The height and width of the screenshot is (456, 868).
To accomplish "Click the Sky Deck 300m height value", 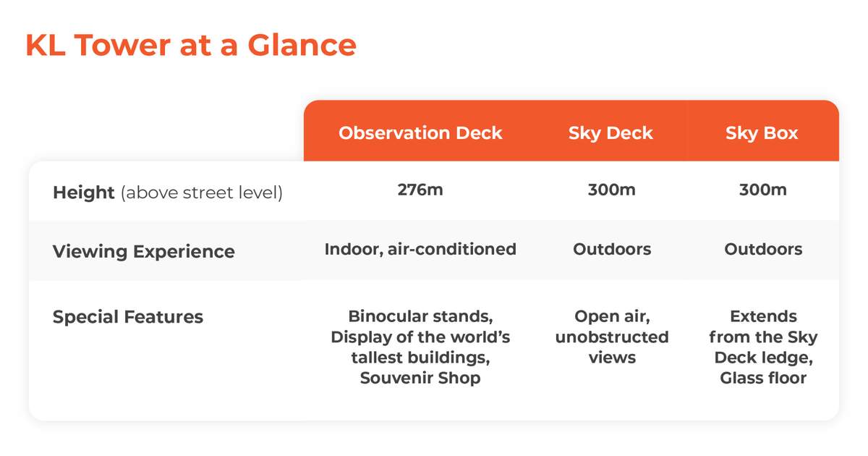I will tap(612, 190).
